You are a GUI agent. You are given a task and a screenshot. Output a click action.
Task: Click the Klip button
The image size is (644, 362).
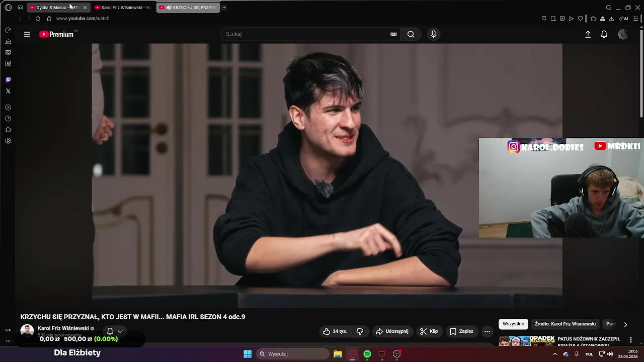pyautogui.click(x=429, y=331)
